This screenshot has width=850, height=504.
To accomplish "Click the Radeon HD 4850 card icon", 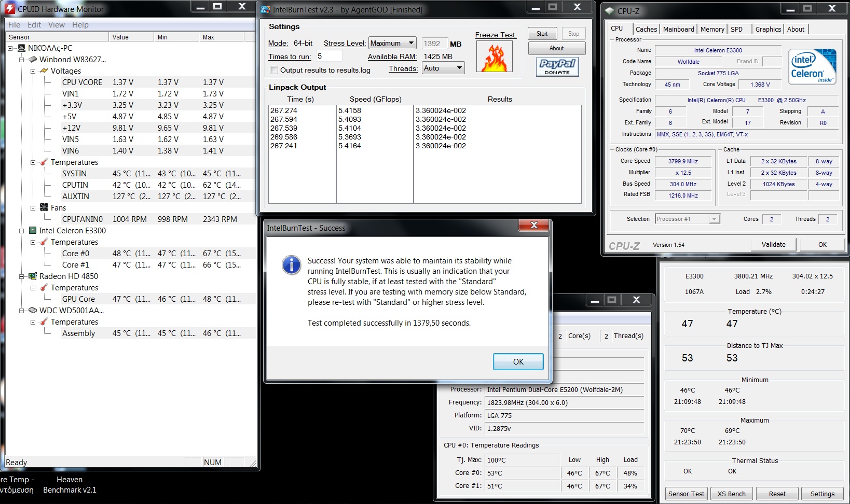I will pyautogui.click(x=33, y=276).
